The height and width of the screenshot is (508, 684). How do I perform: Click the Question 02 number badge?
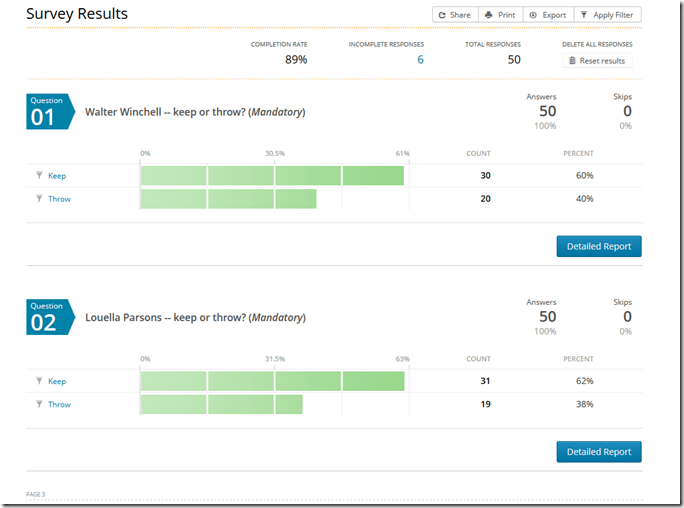pyautogui.click(x=47, y=317)
